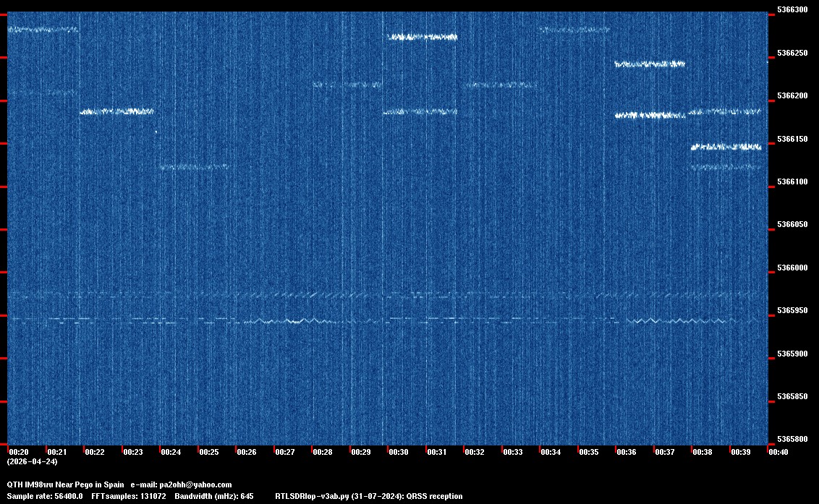Click the 00:20 time axis label
The width and height of the screenshot is (819, 504).
coord(19,452)
